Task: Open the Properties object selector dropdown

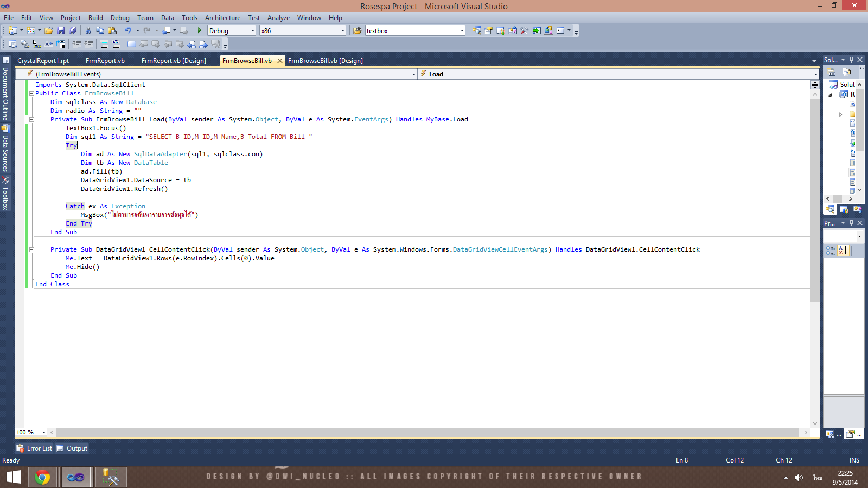Action: click(x=859, y=236)
